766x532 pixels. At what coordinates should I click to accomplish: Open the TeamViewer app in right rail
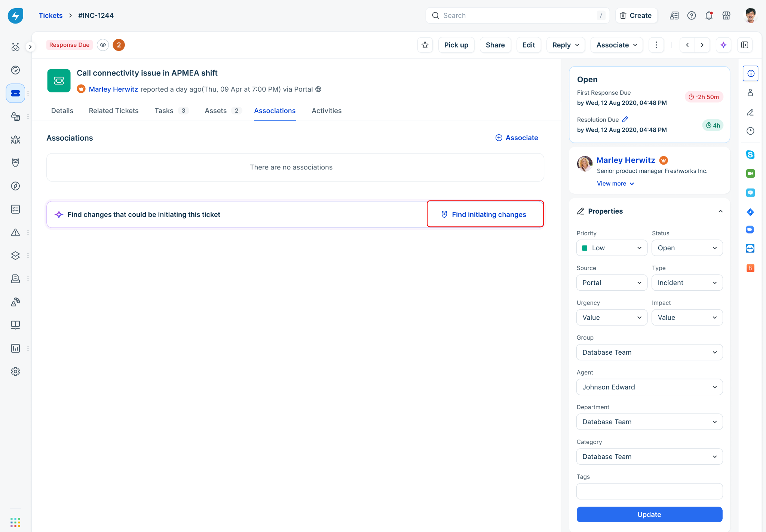pos(750,248)
